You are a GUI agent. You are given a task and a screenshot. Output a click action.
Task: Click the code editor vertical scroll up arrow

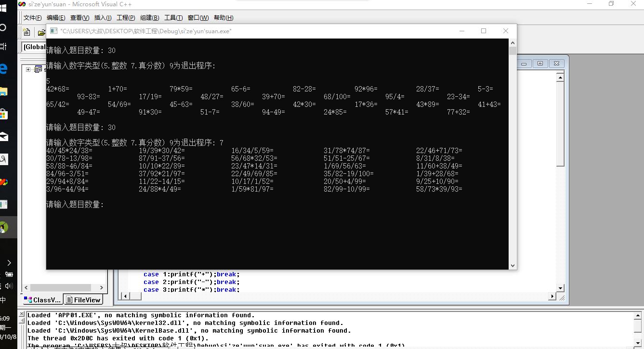[x=560, y=77]
